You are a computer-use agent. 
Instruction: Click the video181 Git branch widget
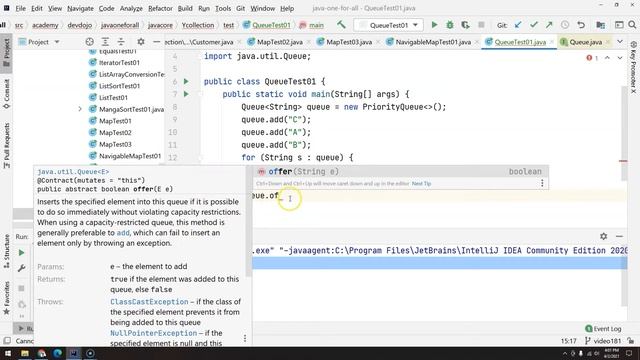pyautogui.click(x=603, y=341)
